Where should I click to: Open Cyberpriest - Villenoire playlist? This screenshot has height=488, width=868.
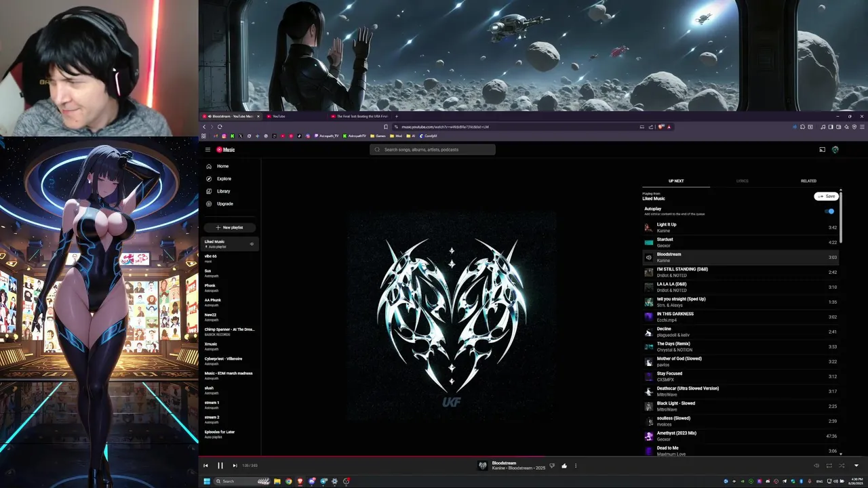pyautogui.click(x=231, y=361)
